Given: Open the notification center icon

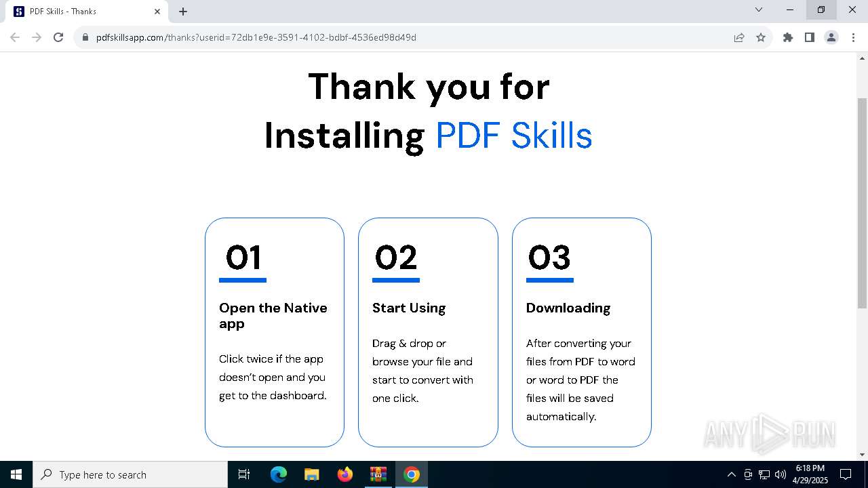Looking at the screenshot, I should click(x=846, y=474).
